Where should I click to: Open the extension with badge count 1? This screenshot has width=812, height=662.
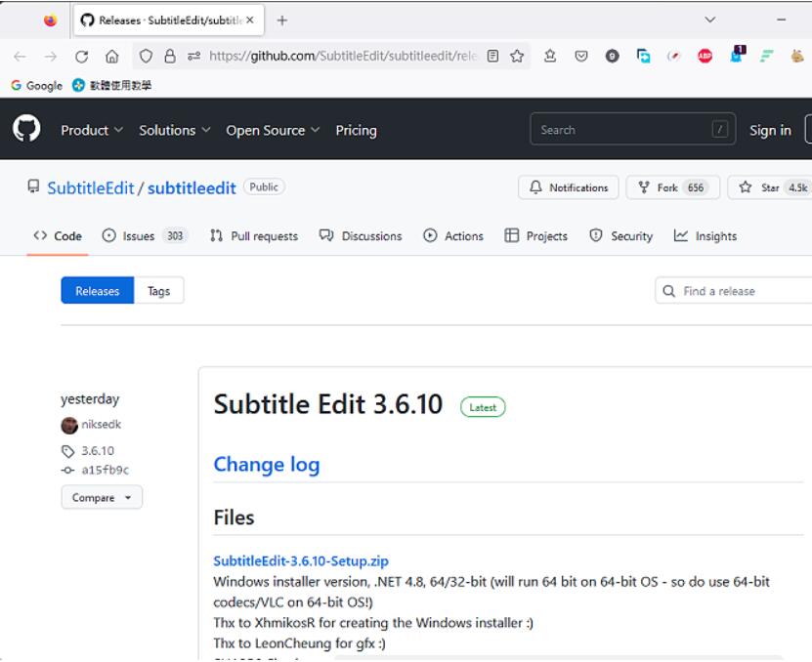click(x=738, y=54)
